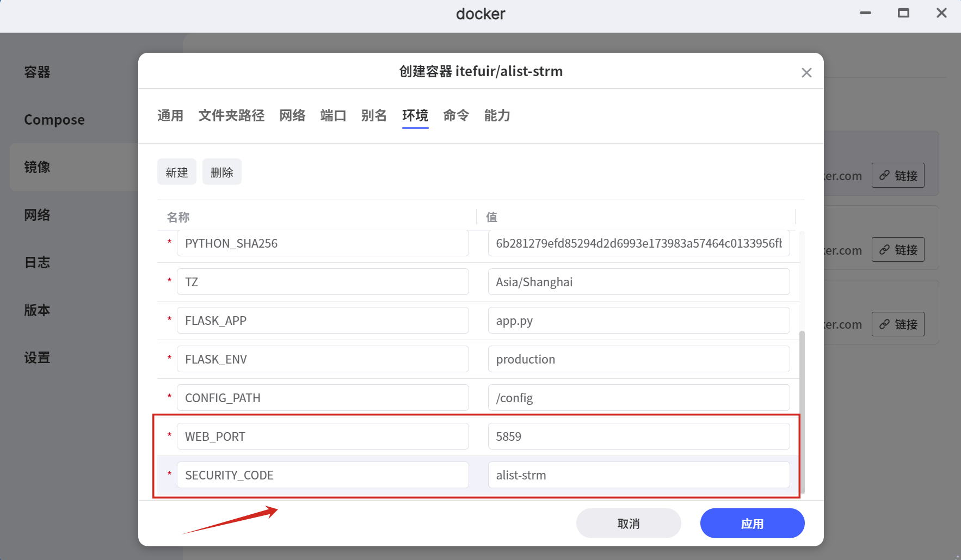961x560 pixels.
Task: Open Compose in the sidebar
Action: 54,120
